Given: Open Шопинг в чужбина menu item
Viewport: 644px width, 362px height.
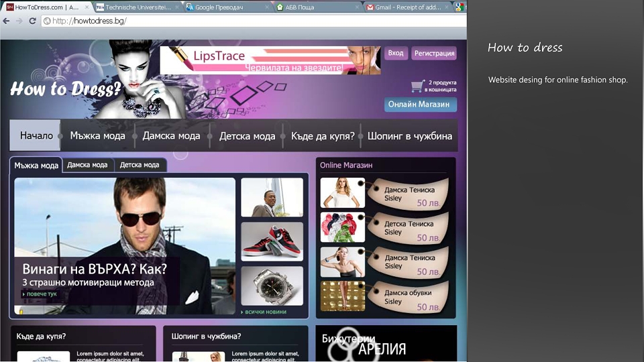Looking at the screenshot, I should 409,136.
